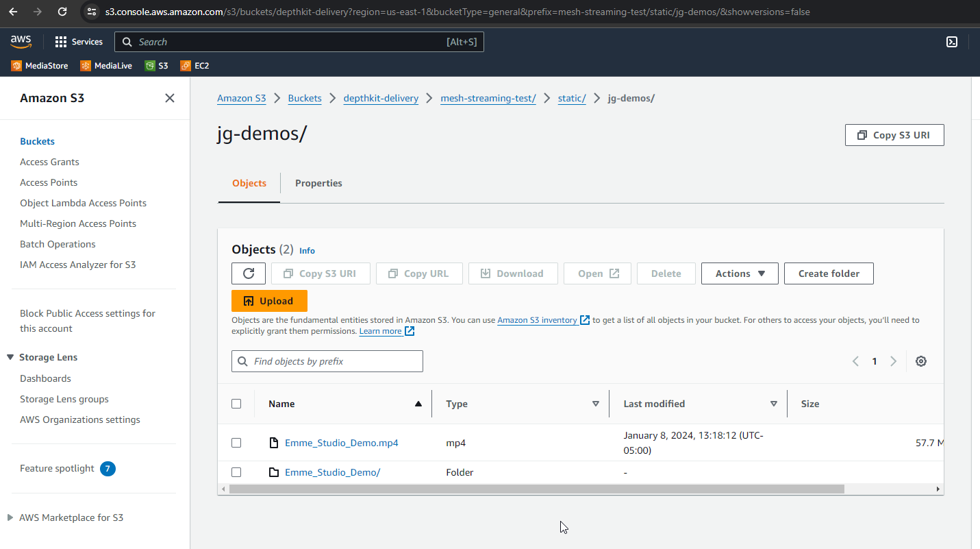Focus the AWS Search box
This screenshot has height=549, width=980.
[299, 42]
